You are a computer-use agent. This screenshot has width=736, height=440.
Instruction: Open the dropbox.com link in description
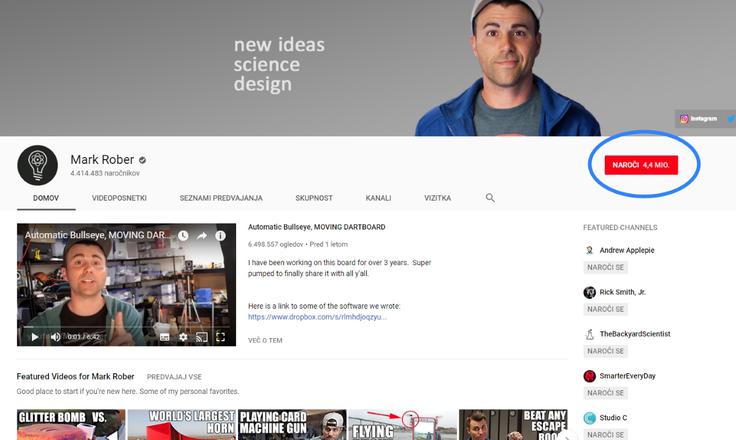click(317, 317)
